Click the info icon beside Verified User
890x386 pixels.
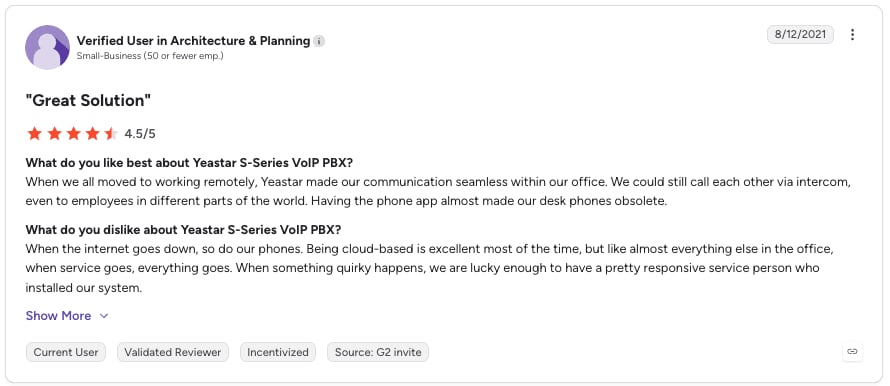point(320,41)
